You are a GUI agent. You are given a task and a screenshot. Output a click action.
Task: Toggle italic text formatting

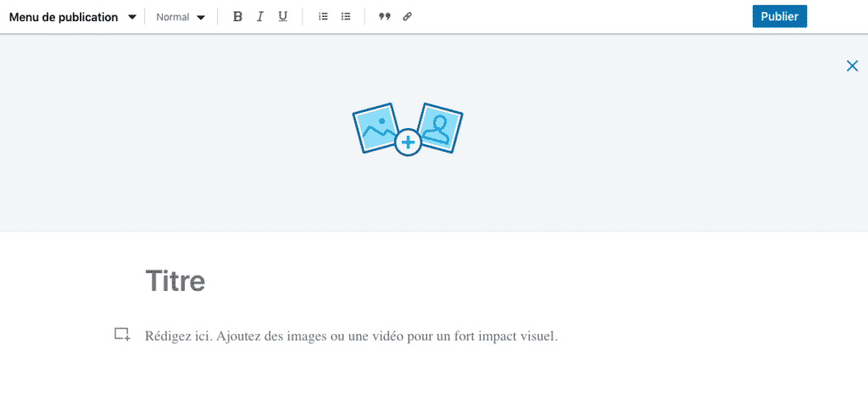pyautogui.click(x=260, y=17)
